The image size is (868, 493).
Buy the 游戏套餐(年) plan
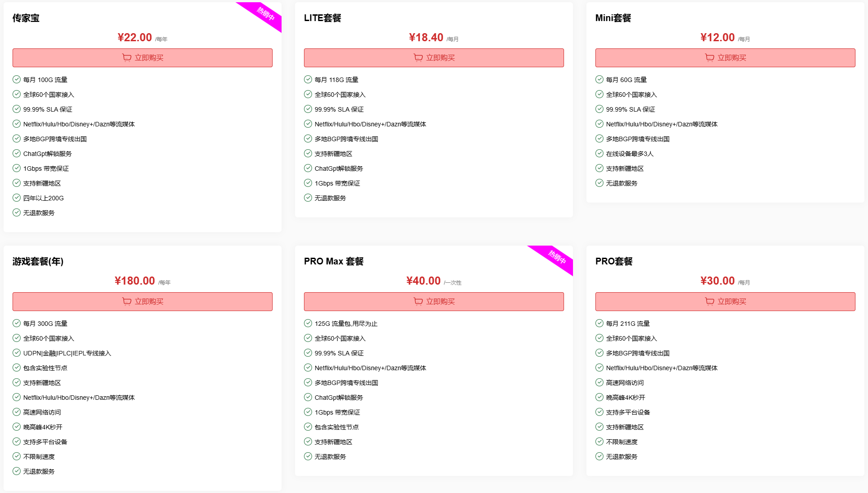142,302
